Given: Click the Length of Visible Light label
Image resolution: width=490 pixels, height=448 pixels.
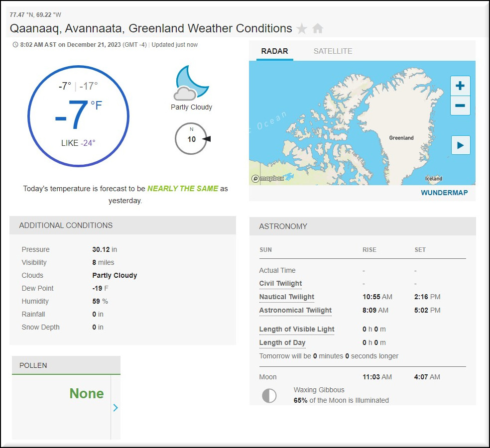Looking at the screenshot, I should (297, 330).
